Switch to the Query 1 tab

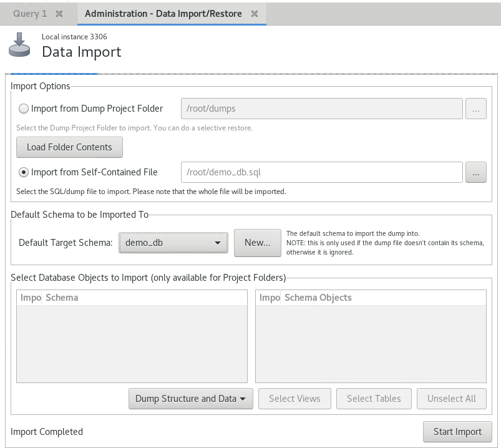click(x=30, y=14)
